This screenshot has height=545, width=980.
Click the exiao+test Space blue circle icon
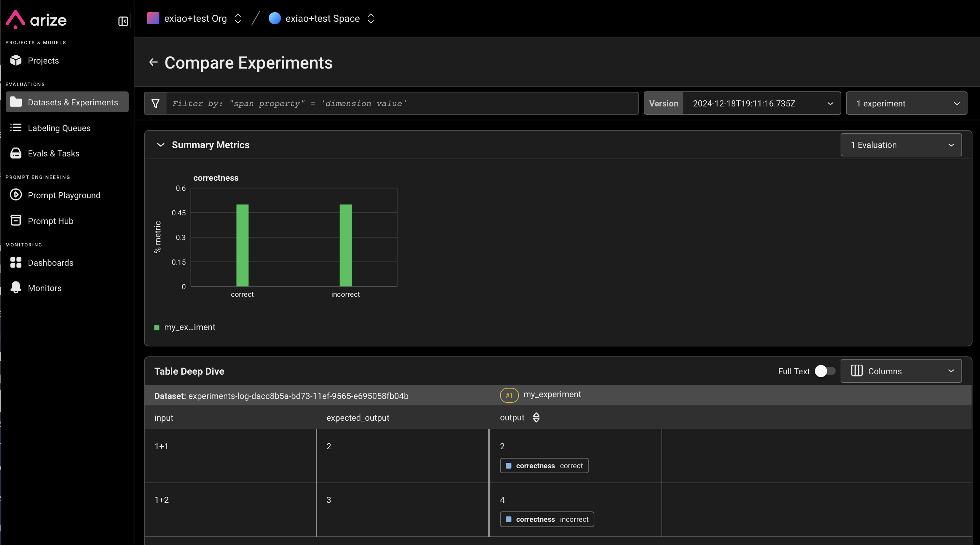274,18
